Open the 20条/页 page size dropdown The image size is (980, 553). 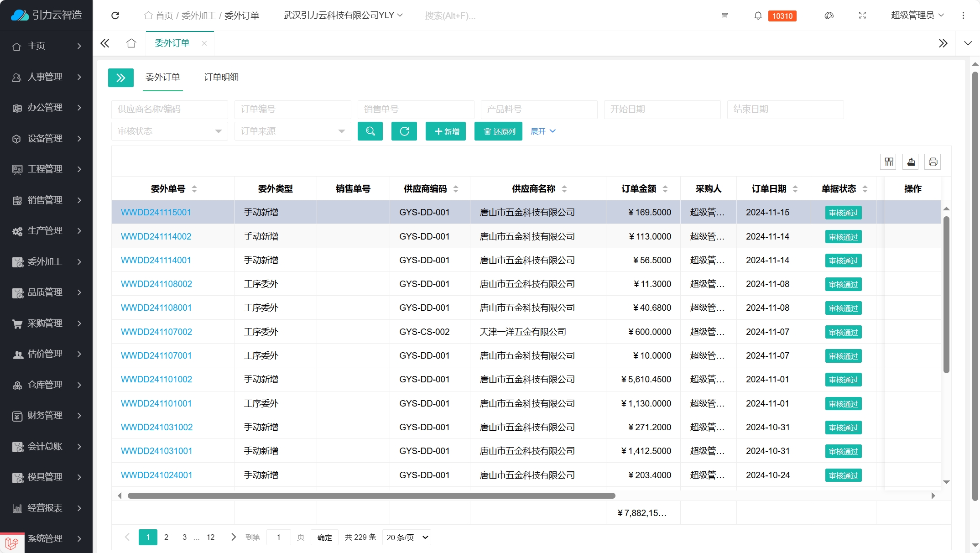[x=405, y=537]
